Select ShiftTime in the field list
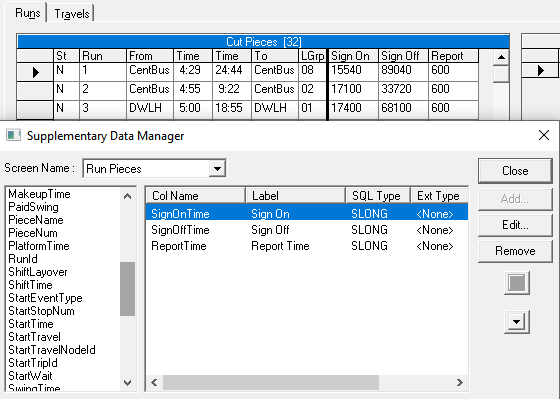560x399 pixels. (x=30, y=285)
